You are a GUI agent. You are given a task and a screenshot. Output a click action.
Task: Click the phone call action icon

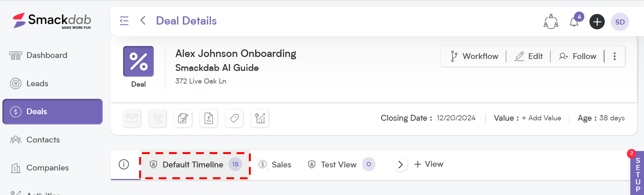157,118
